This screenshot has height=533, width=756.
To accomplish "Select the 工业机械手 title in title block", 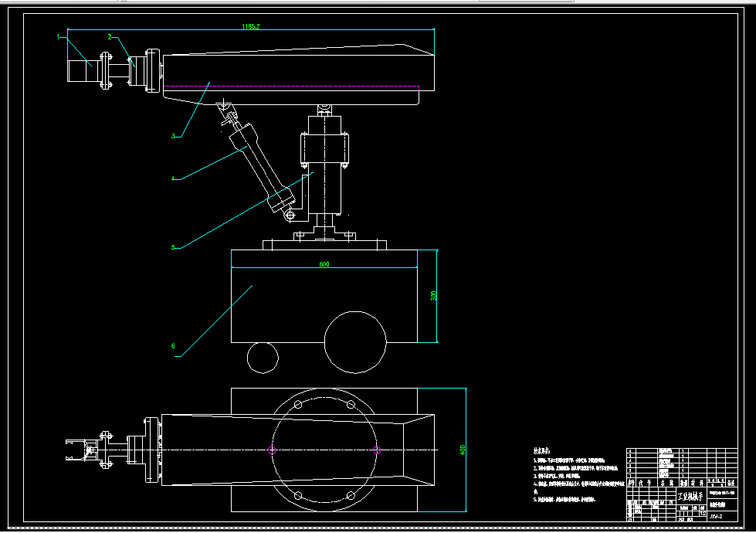I will (690, 497).
